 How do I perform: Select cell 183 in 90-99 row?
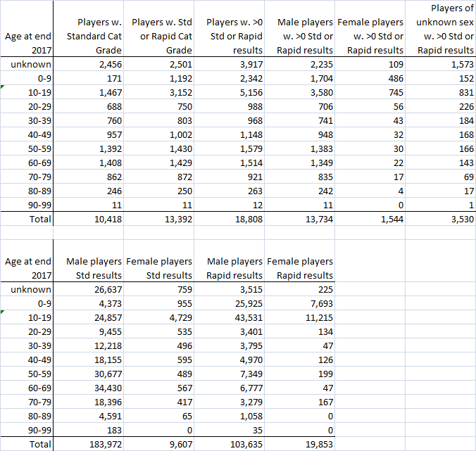click(88, 430)
